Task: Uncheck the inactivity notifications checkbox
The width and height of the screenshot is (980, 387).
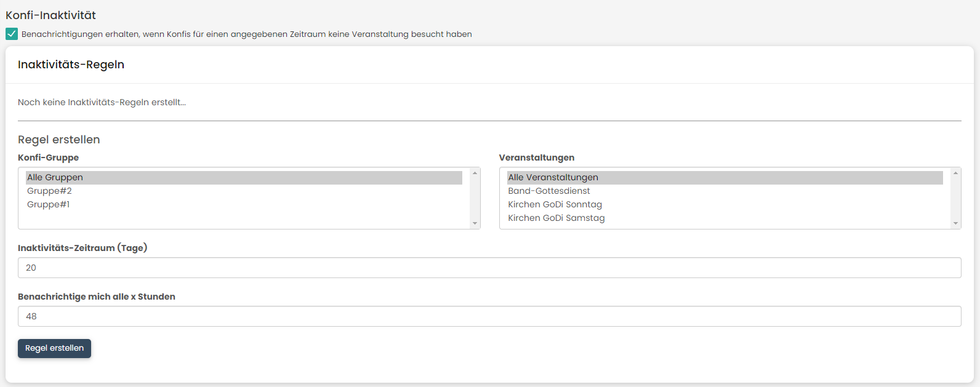Action: pyautogui.click(x=12, y=34)
